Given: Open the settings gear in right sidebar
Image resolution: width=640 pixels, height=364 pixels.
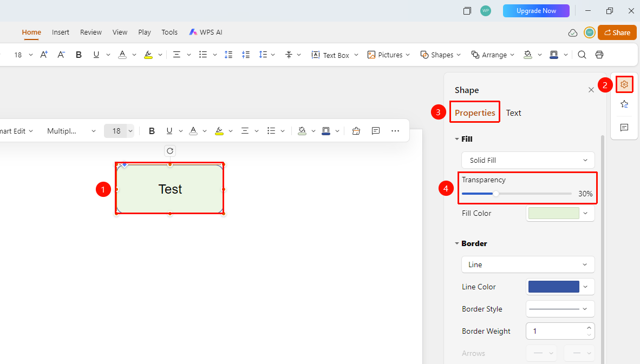Looking at the screenshot, I should [x=624, y=84].
